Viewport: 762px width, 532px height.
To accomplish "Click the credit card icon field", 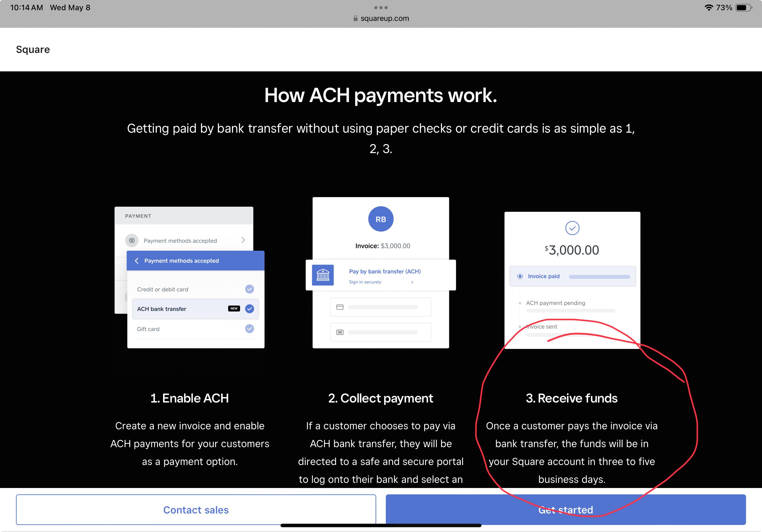I will 380,307.
